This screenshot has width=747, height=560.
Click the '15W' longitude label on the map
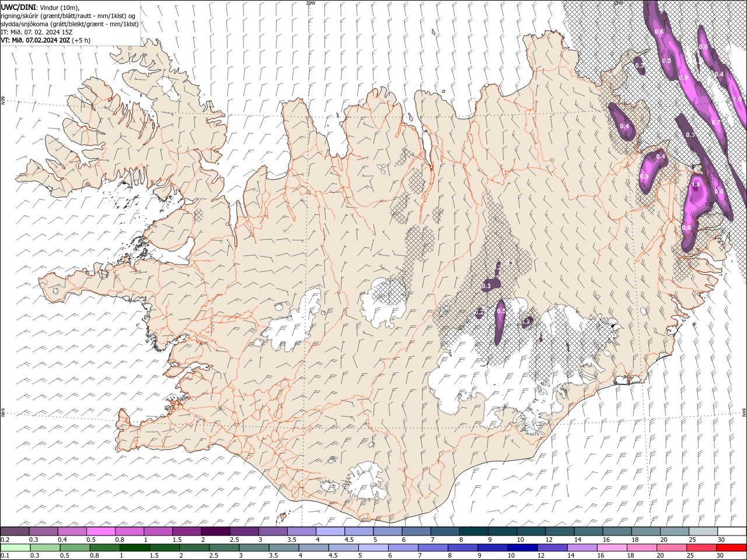[618, 3]
